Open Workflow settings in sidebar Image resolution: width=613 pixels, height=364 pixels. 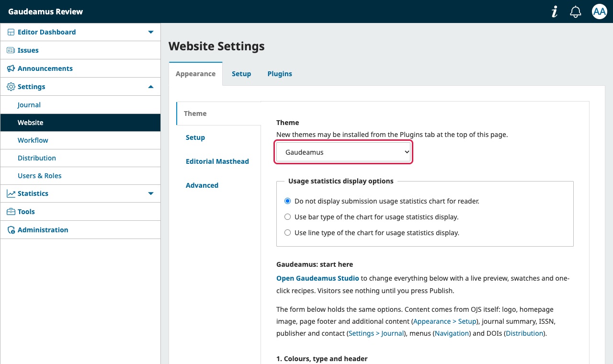80,140
